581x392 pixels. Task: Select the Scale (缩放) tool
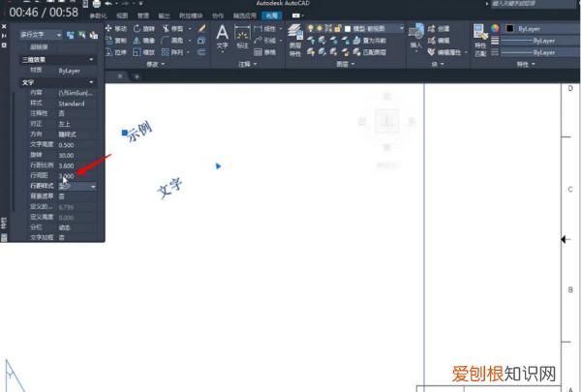click(x=144, y=52)
